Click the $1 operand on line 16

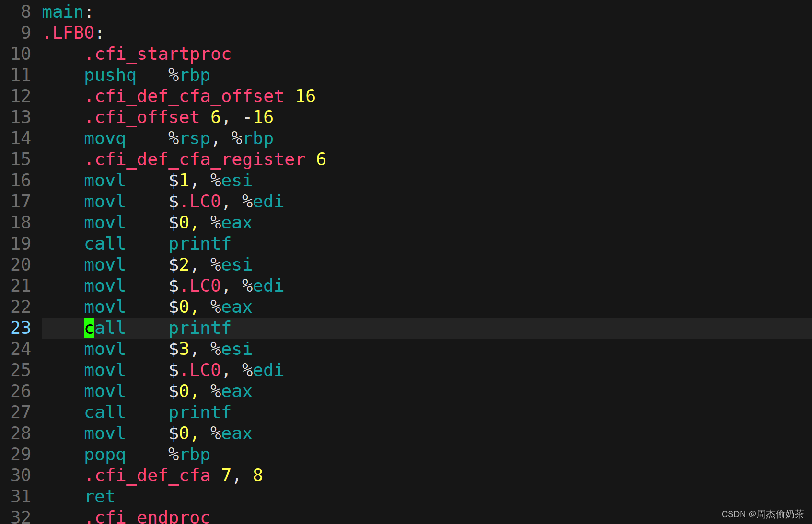(x=179, y=181)
